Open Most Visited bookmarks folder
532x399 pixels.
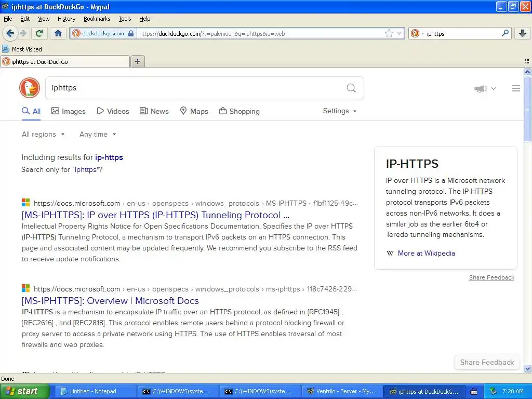tap(22, 49)
